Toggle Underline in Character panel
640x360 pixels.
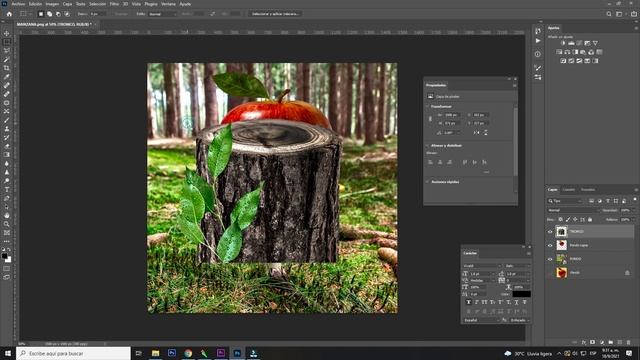coord(516,302)
